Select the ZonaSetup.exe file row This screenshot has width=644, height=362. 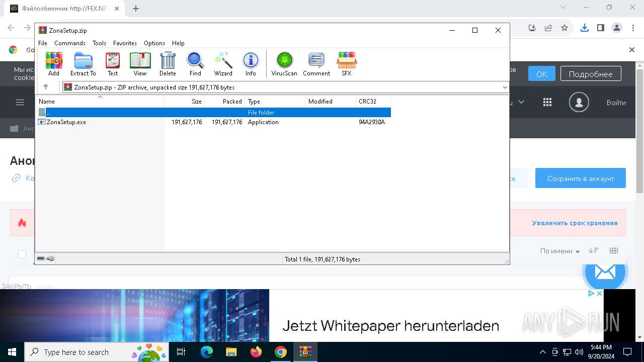click(x=213, y=122)
